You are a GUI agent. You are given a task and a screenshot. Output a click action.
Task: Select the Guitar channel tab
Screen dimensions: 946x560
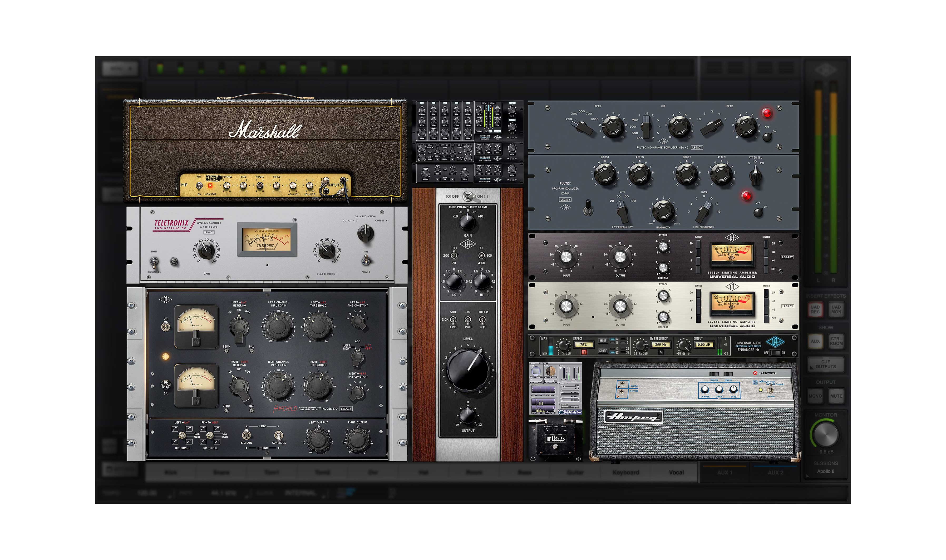click(x=576, y=472)
